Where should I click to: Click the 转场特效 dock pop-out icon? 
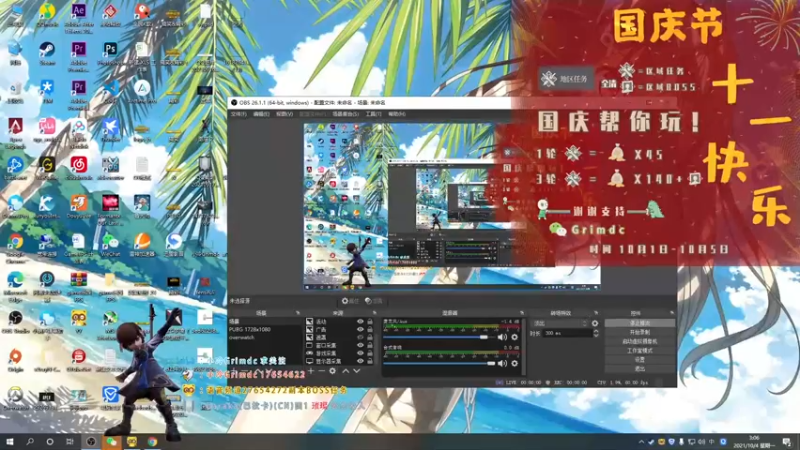[596, 313]
